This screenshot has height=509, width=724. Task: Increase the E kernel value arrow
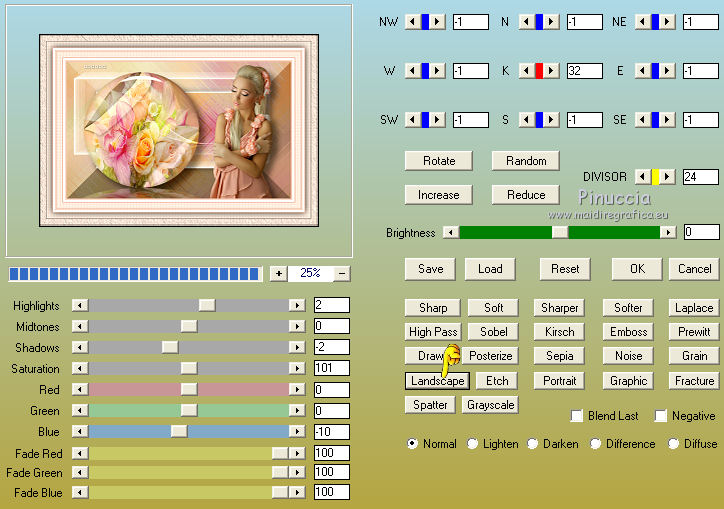[x=667, y=71]
